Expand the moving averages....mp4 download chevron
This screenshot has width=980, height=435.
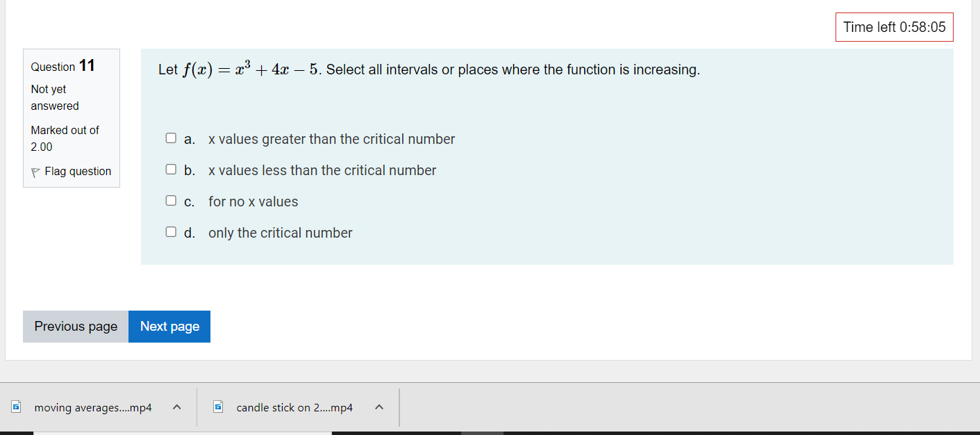[x=176, y=407]
